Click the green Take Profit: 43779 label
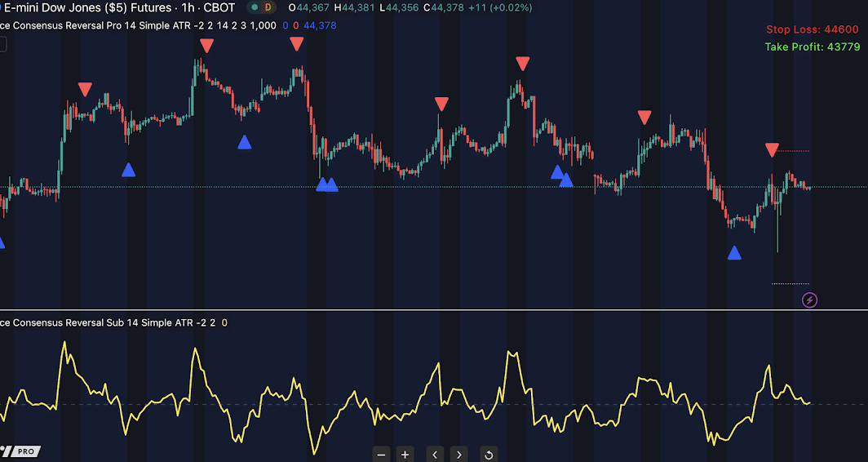 pyautogui.click(x=812, y=47)
